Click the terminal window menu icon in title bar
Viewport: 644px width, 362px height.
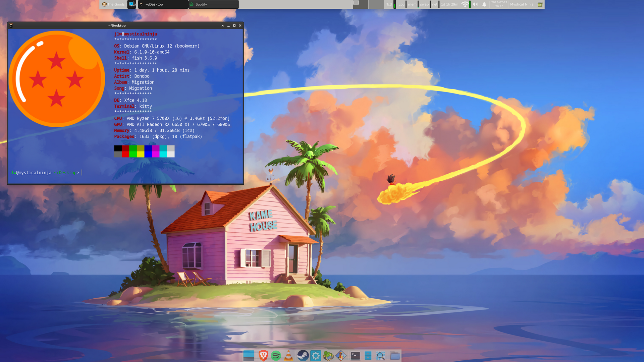(11, 25)
